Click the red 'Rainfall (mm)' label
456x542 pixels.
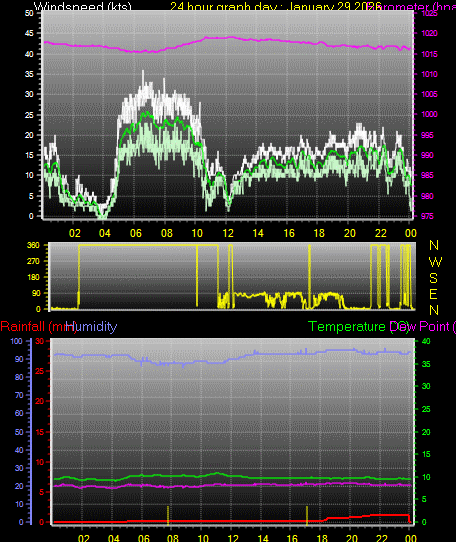(38, 327)
